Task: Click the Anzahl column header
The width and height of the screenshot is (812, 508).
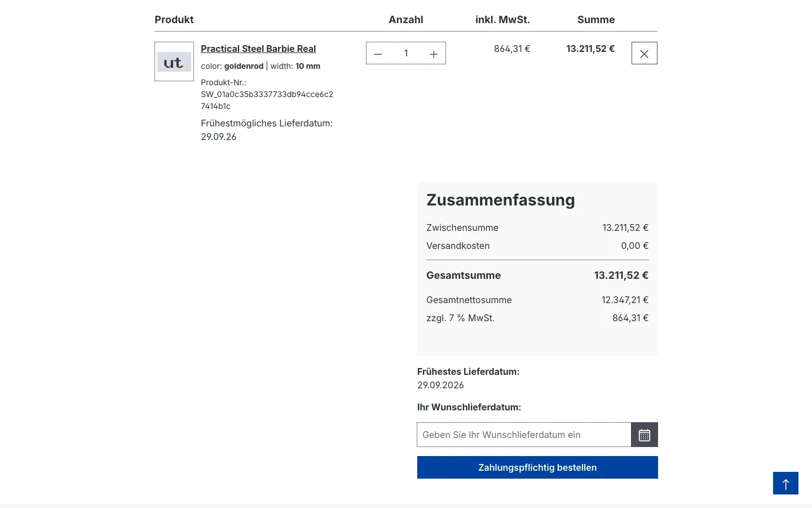Action: [406, 20]
